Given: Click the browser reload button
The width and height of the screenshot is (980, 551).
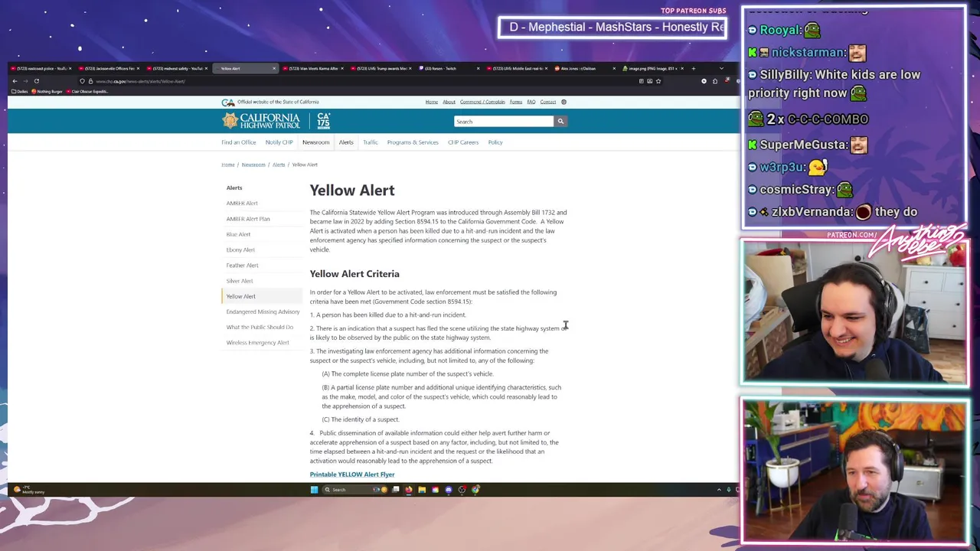Looking at the screenshot, I should 36,81.
